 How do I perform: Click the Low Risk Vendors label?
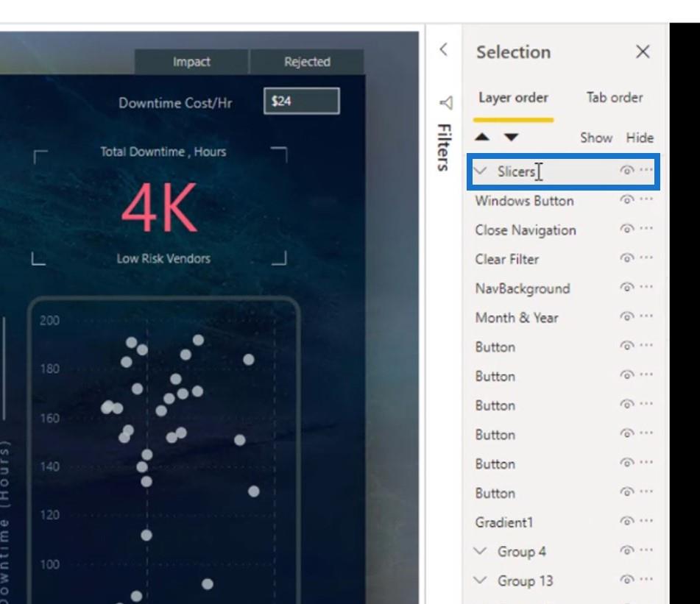click(x=163, y=259)
